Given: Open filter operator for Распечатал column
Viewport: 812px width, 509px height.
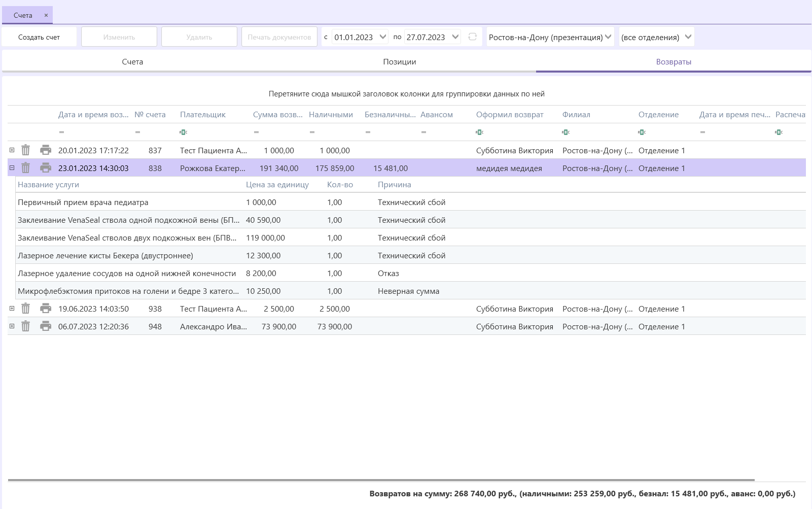Looking at the screenshot, I should click(779, 132).
